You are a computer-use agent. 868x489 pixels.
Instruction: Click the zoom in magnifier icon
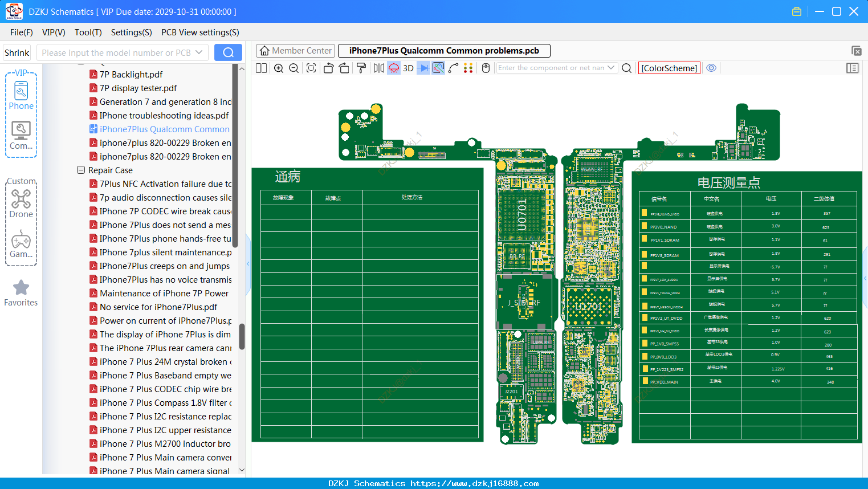(x=279, y=68)
